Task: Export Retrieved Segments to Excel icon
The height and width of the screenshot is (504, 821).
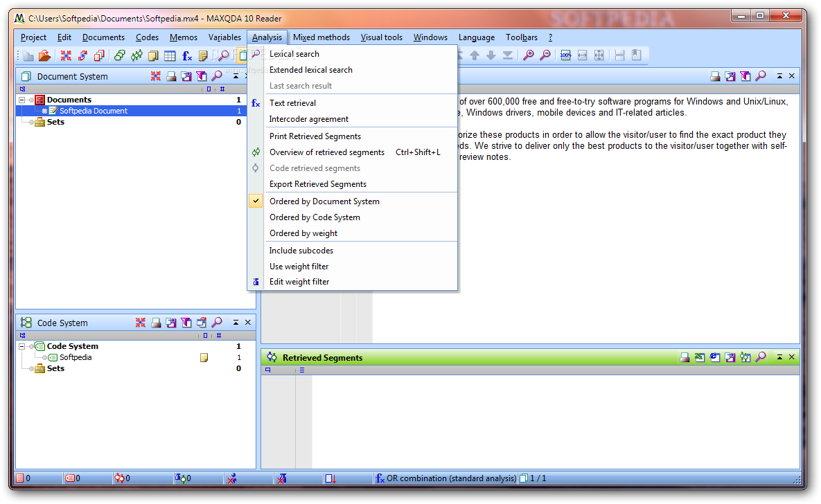Action: [x=700, y=357]
